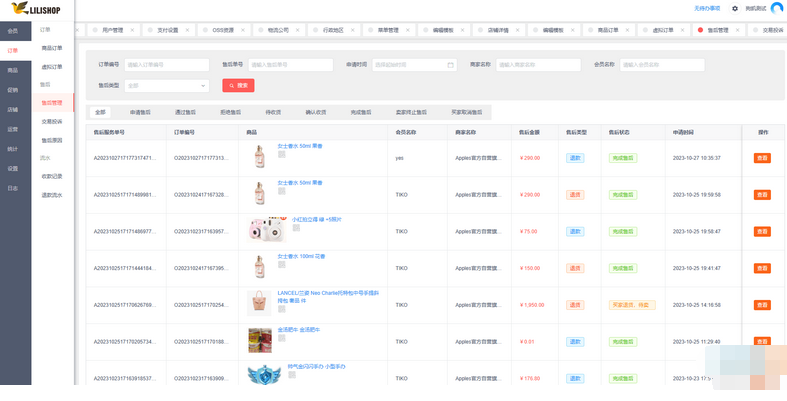
Task: Close the 虚拟订单 tab
Action: 683,30
